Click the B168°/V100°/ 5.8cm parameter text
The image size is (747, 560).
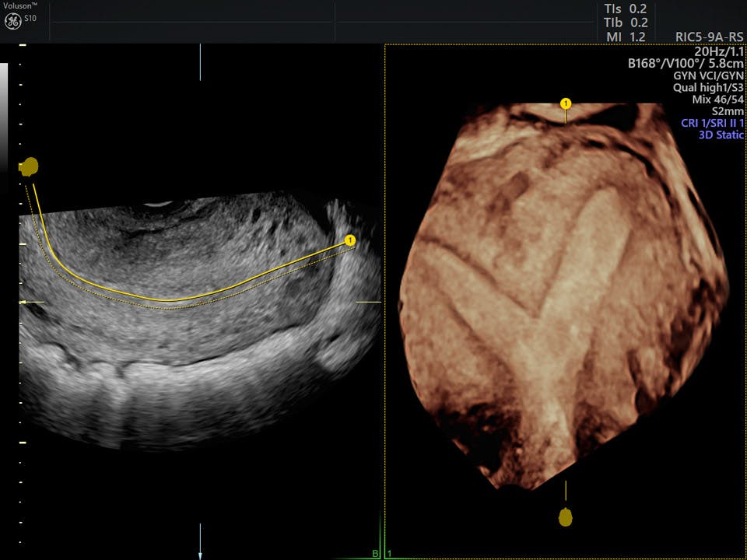(686, 63)
